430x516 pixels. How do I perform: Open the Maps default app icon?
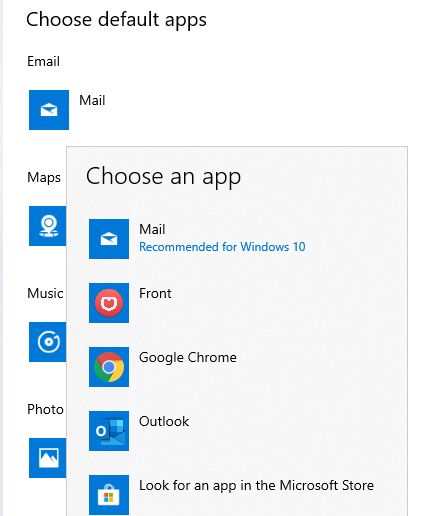(47, 226)
